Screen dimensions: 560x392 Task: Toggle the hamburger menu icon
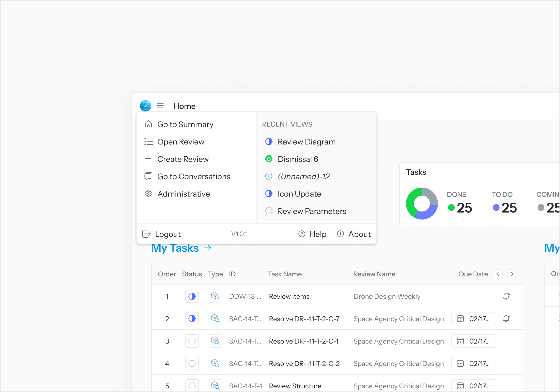point(160,106)
